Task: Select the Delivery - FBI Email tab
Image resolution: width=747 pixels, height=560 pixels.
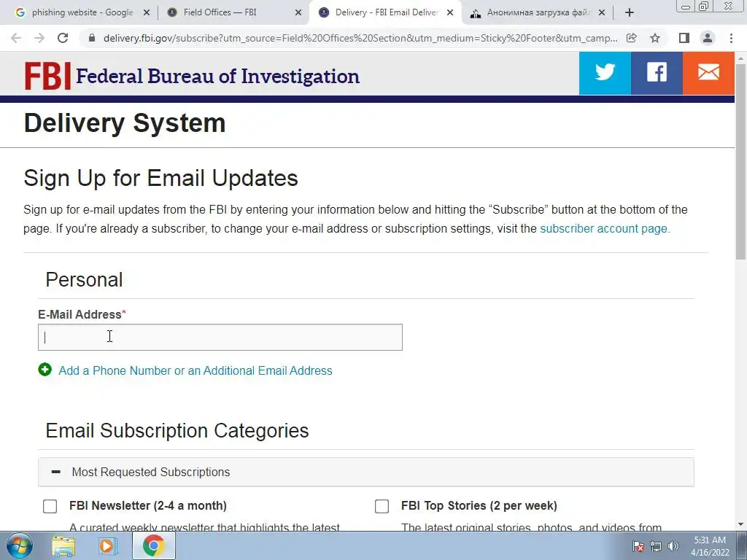Action: 387,13
